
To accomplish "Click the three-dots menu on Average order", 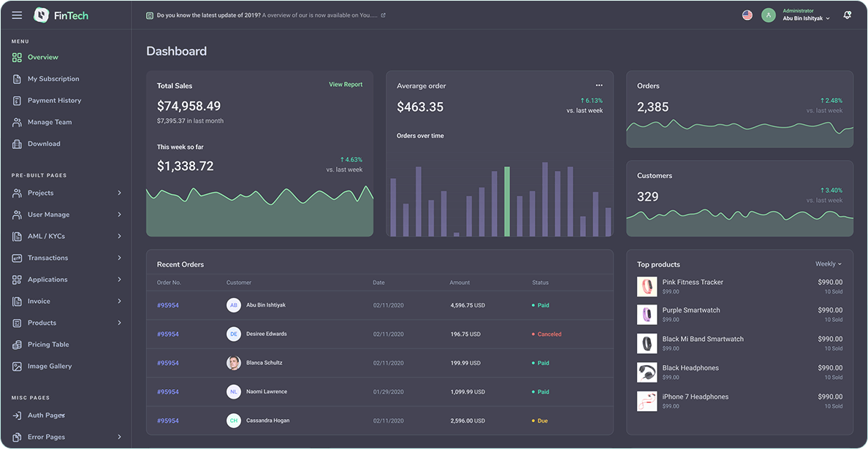I will click(599, 85).
